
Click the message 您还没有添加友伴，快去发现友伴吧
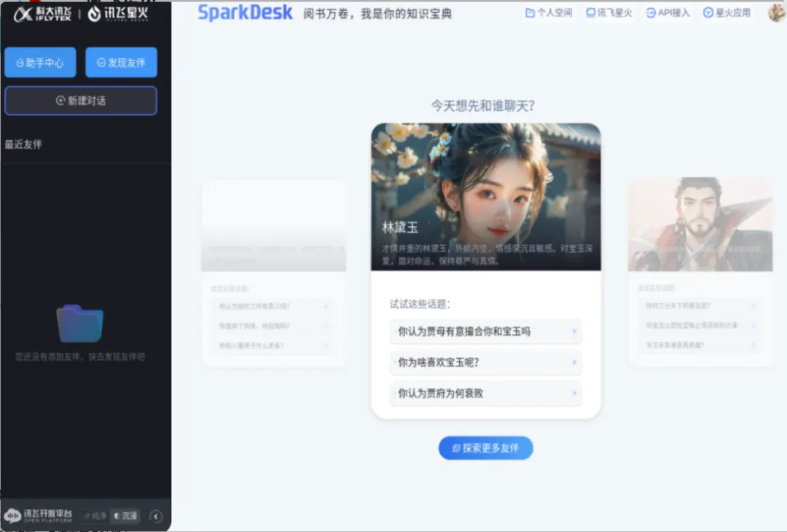tap(80, 357)
